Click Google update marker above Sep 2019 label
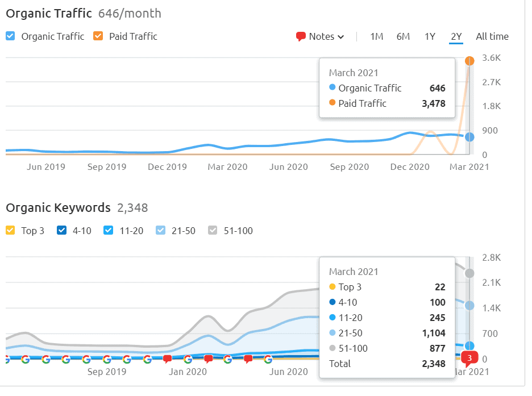Viewport: 532px width, 396px height. click(107, 359)
